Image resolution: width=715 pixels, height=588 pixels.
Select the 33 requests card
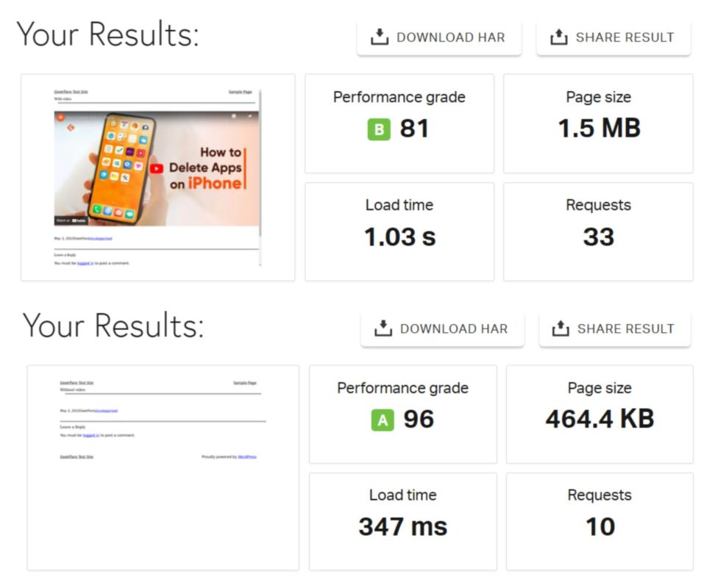598,232
